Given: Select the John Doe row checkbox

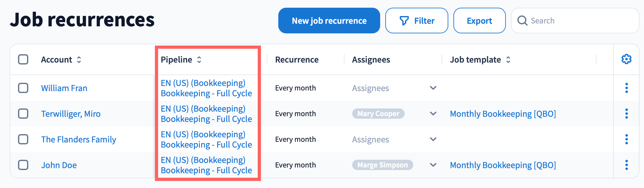Looking at the screenshot, I should (23, 165).
